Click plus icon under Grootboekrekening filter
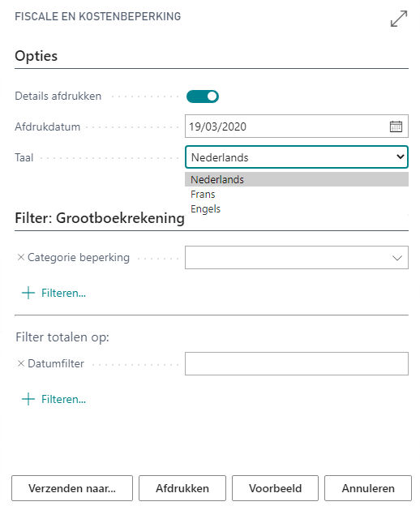Screen dimensions: 420x506 point(28,293)
